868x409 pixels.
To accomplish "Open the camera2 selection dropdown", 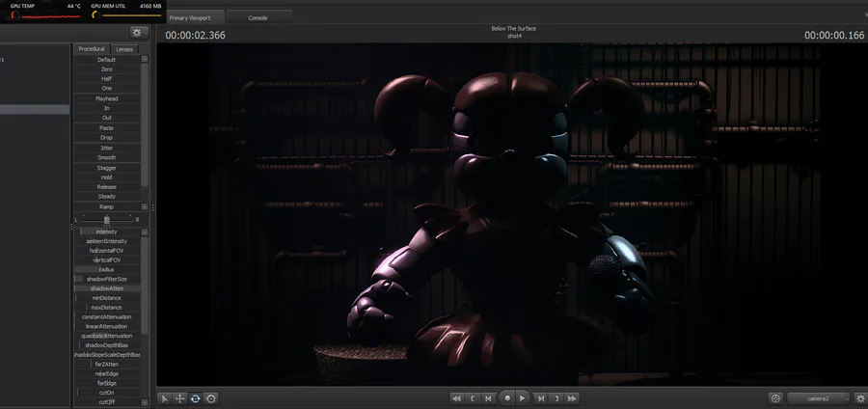I will 818,398.
